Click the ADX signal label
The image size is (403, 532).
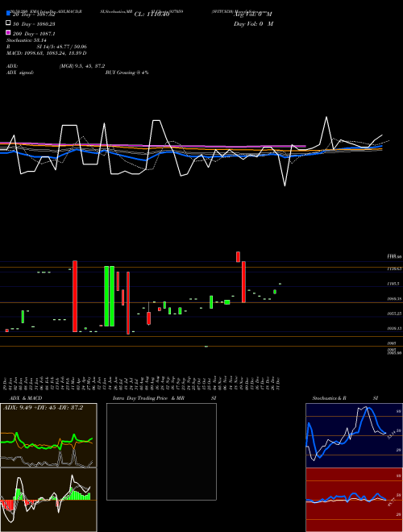[20, 73]
